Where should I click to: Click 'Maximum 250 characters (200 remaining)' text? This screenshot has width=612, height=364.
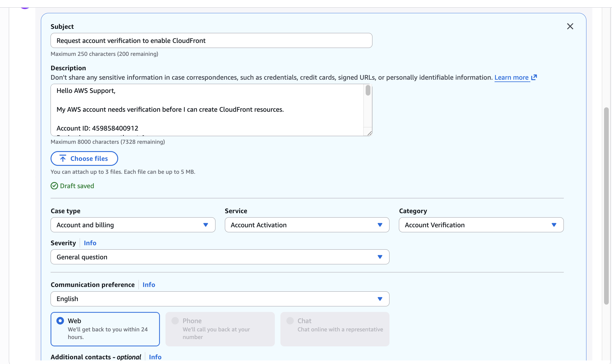tap(104, 54)
